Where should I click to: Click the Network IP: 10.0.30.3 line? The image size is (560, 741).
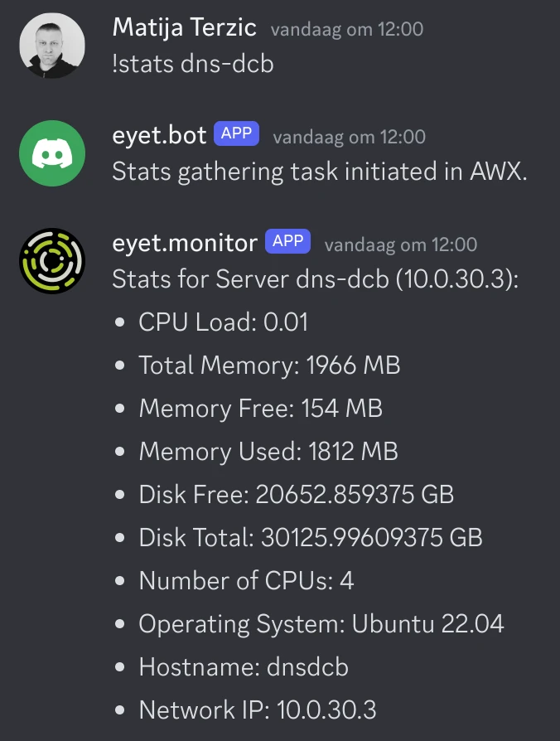click(x=258, y=710)
